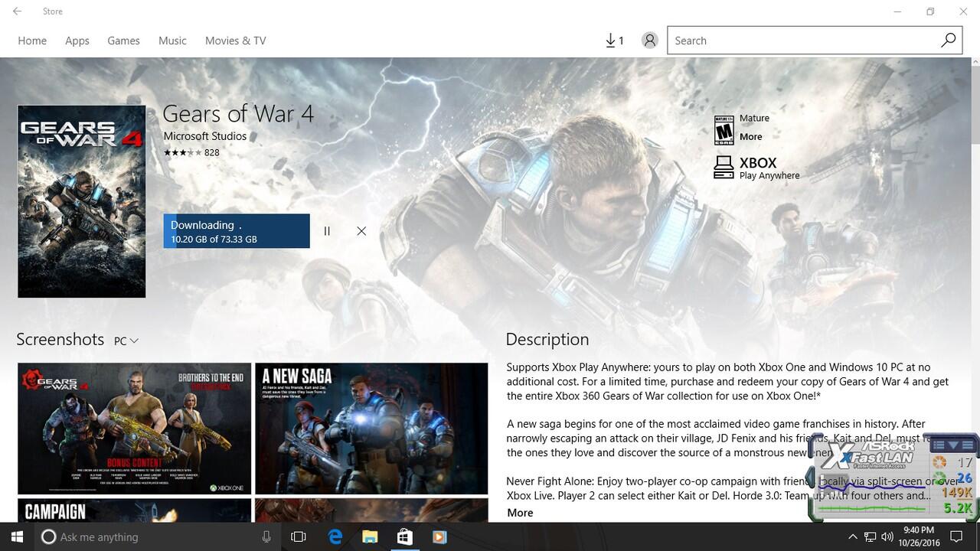980x551 pixels.
Task: Open Task View from the taskbar
Action: point(299,536)
